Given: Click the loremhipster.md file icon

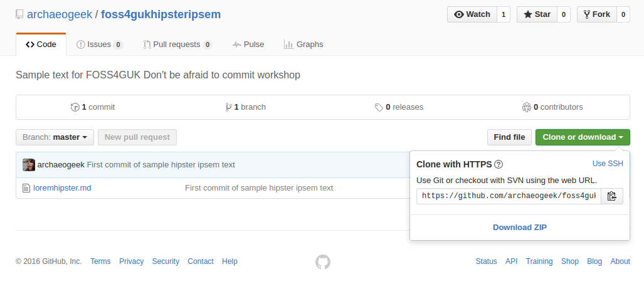Looking at the screenshot, I should tap(26, 188).
